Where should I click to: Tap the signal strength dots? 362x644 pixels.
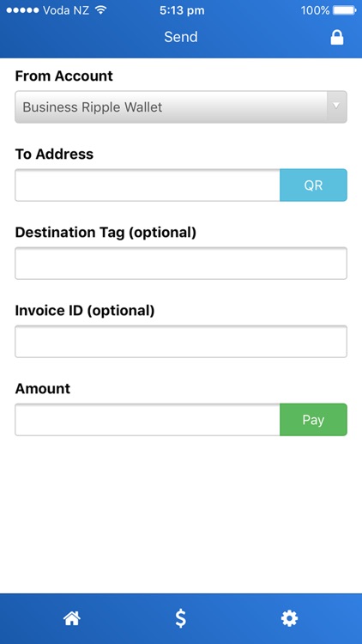coord(22,10)
